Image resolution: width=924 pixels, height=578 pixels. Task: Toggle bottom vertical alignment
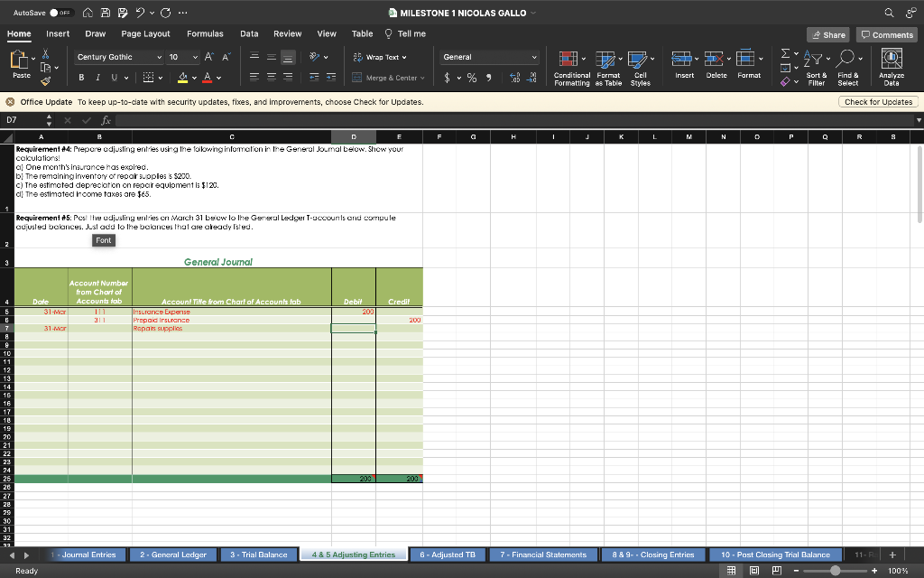click(288, 57)
